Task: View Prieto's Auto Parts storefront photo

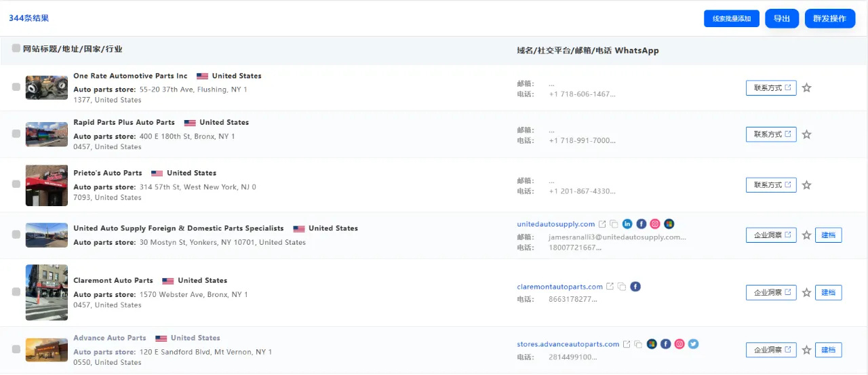Action: [47, 185]
